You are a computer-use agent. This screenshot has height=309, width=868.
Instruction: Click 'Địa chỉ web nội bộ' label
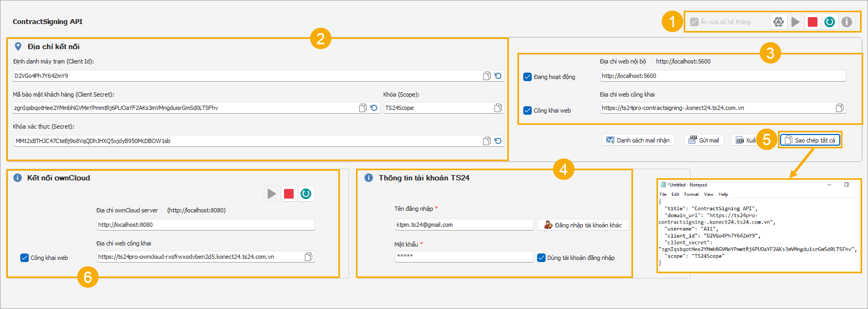tap(623, 61)
